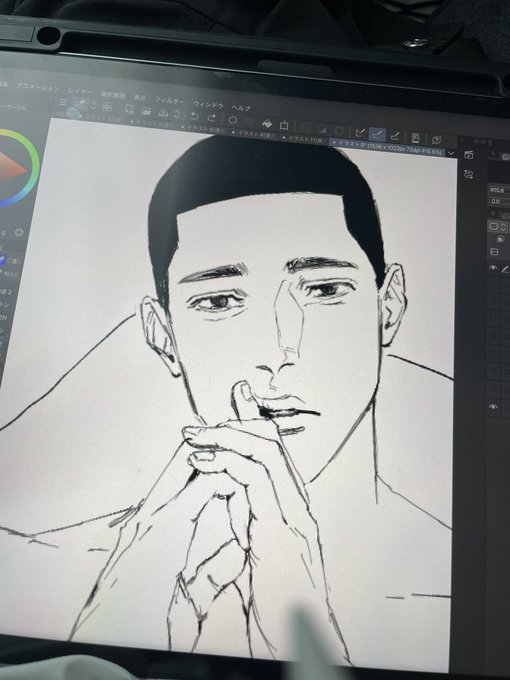
Task: Click the Redo arrow
Action: click(x=211, y=118)
